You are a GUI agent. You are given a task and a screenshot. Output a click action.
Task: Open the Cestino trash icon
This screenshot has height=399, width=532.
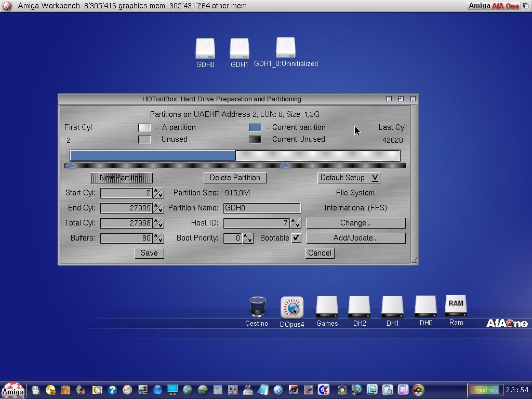[257, 307]
